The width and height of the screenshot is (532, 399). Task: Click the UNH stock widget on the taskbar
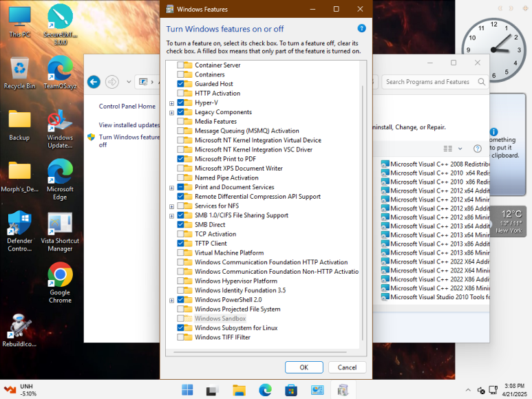(x=21, y=390)
